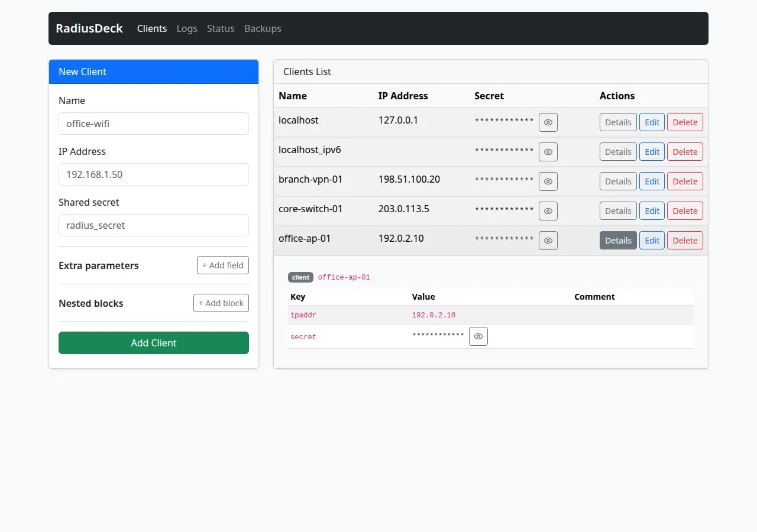Go to the Logs page
The image size is (757, 532).
click(x=187, y=28)
